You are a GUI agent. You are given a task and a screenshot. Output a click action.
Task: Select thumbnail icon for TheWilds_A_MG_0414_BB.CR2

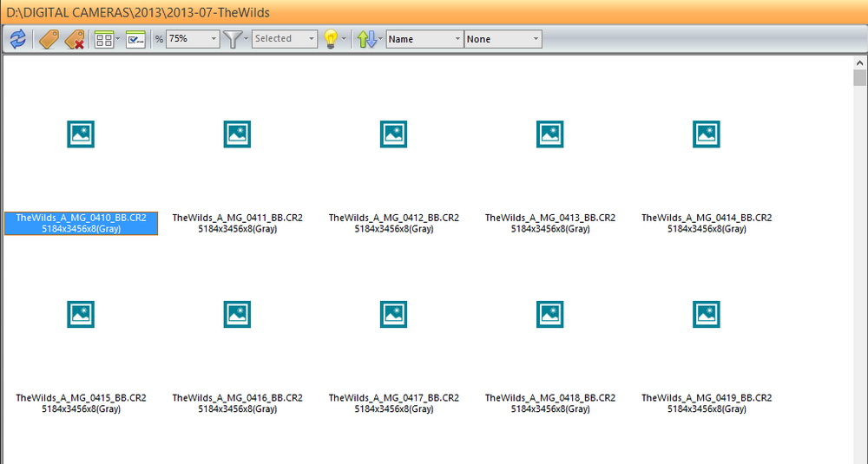tap(707, 134)
